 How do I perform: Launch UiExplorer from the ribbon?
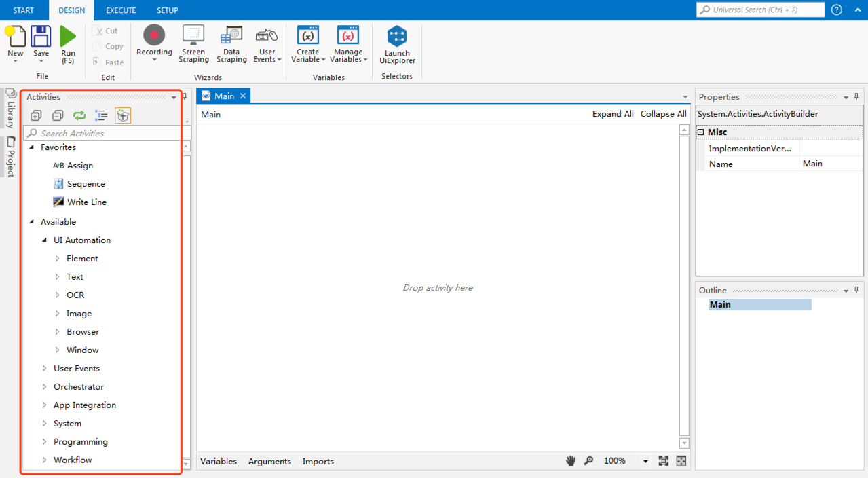click(397, 45)
